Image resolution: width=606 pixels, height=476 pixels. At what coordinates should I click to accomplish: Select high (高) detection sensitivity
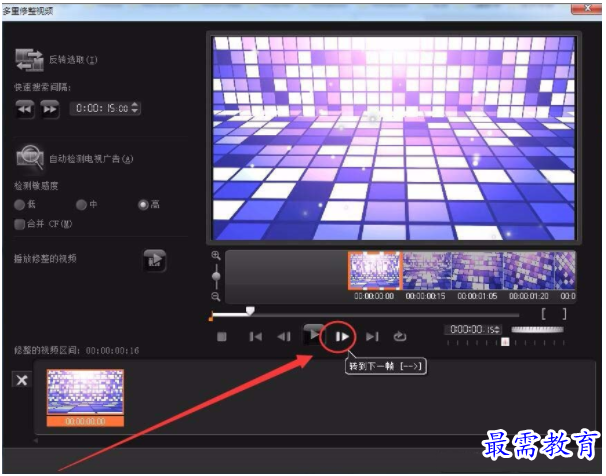[x=143, y=204]
